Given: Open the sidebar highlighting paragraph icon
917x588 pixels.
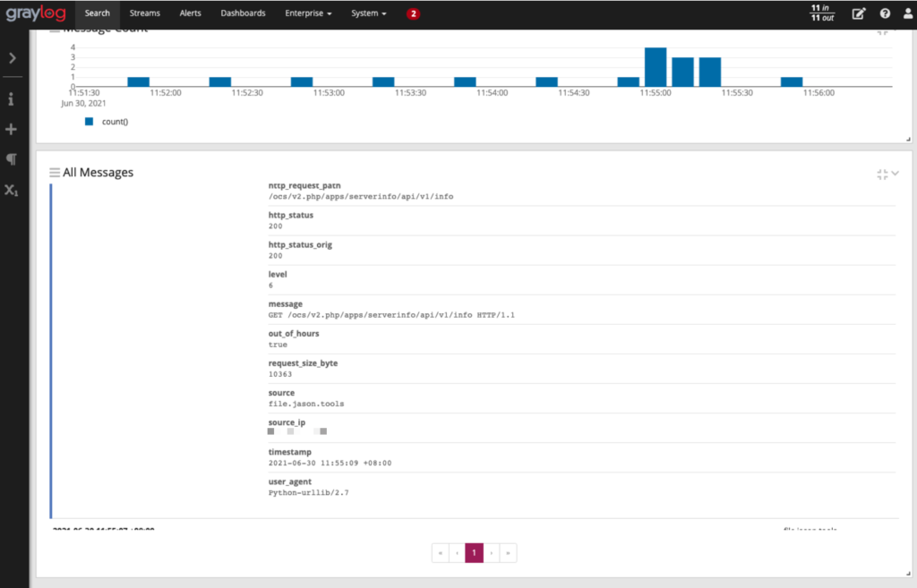Looking at the screenshot, I should pos(11,159).
